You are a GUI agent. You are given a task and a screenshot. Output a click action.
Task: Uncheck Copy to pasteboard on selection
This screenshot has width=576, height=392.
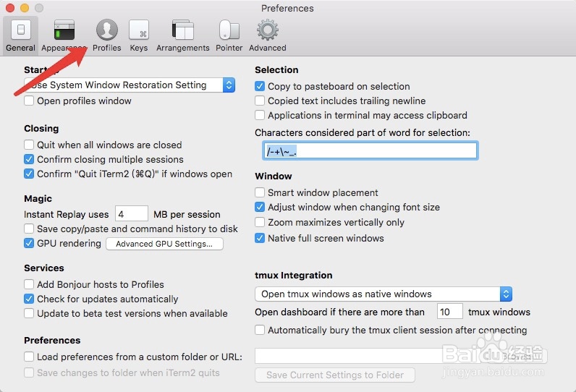pos(260,86)
